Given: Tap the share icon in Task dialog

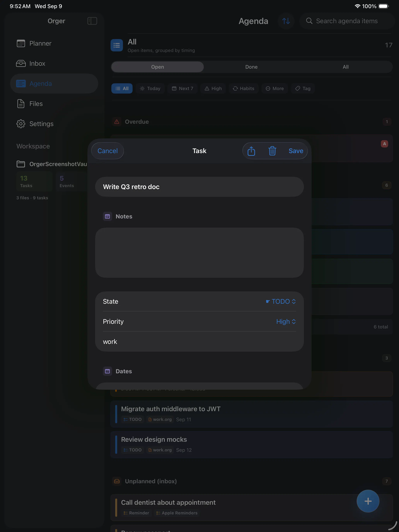Looking at the screenshot, I should [x=251, y=151].
